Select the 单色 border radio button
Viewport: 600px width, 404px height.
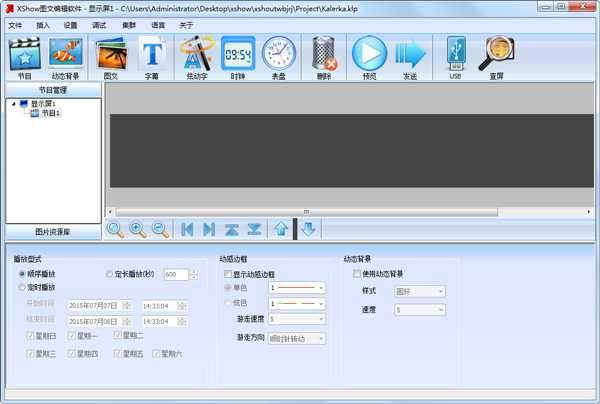[228, 287]
